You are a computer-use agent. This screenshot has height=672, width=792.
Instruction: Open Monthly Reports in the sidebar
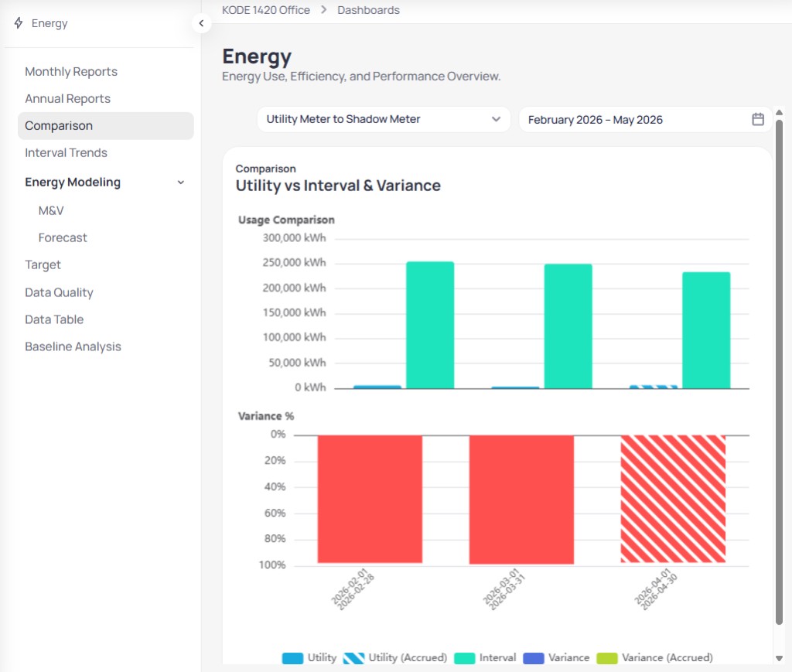tap(71, 72)
